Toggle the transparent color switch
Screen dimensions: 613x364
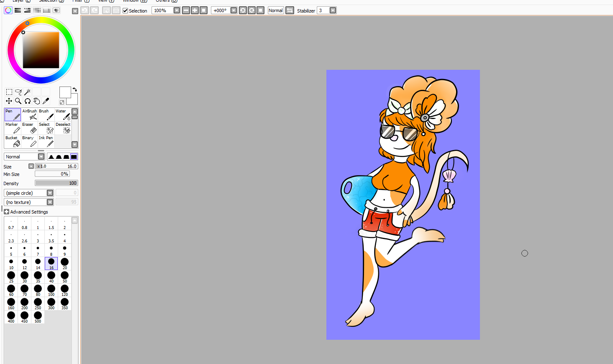point(62,102)
